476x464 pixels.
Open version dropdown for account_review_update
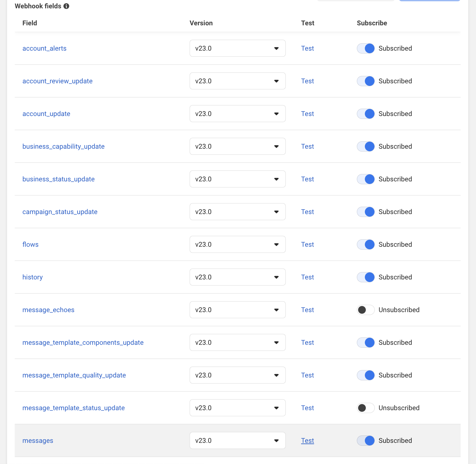click(237, 81)
